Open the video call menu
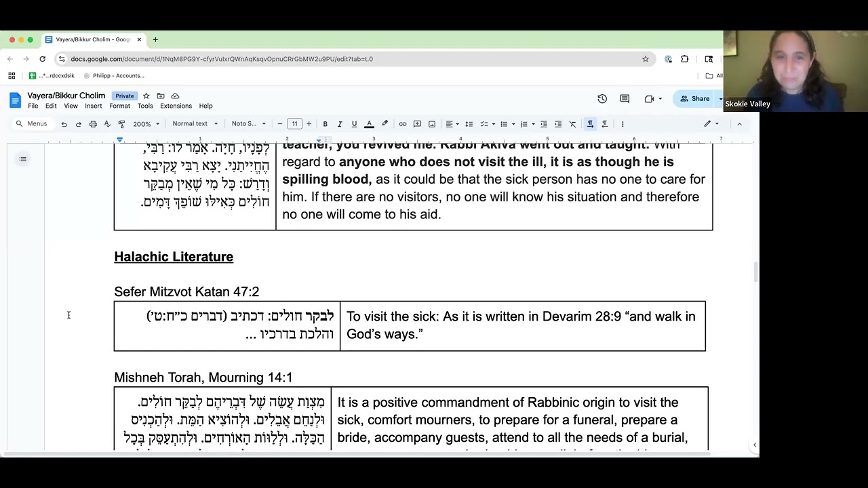Screen dimensions: 868x488 tap(652, 99)
